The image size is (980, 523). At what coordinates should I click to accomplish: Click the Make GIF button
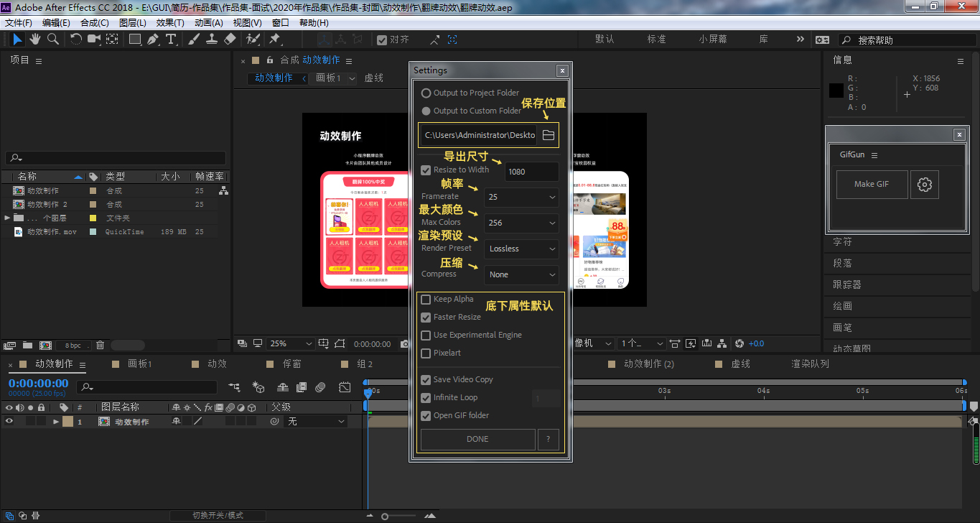pos(871,184)
